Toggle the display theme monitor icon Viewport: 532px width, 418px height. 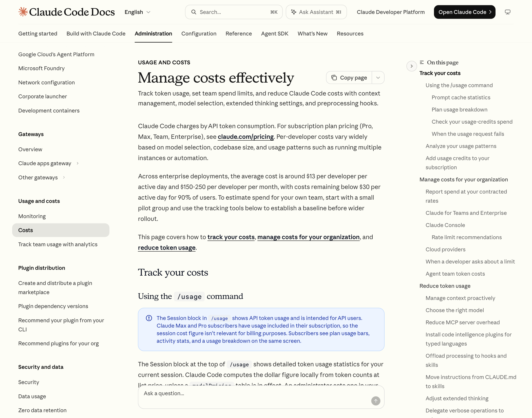coord(507,12)
